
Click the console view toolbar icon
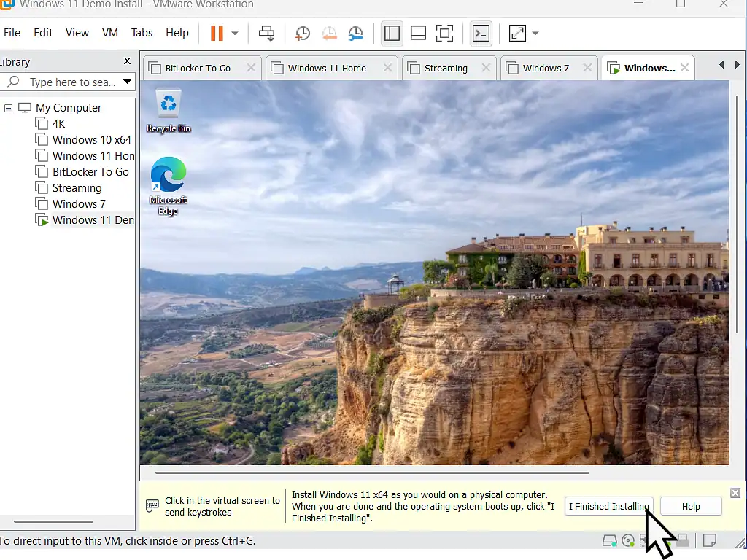(x=481, y=33)
